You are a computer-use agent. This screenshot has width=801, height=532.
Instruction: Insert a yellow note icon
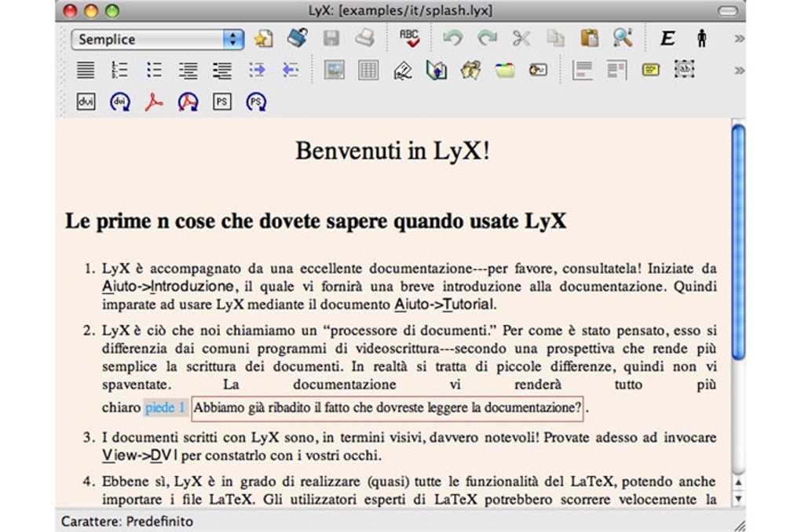click(650, 69)
